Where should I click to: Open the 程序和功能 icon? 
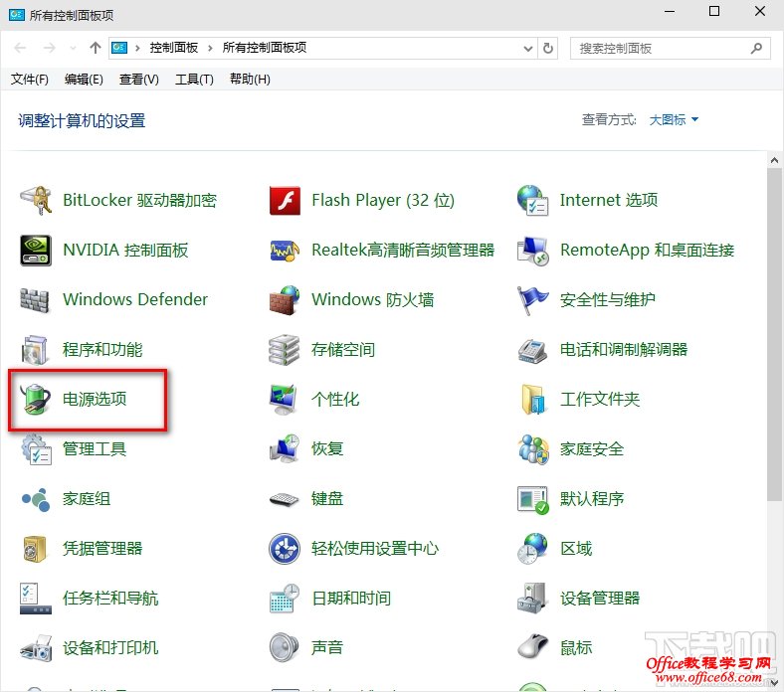[x=35, y=349]
